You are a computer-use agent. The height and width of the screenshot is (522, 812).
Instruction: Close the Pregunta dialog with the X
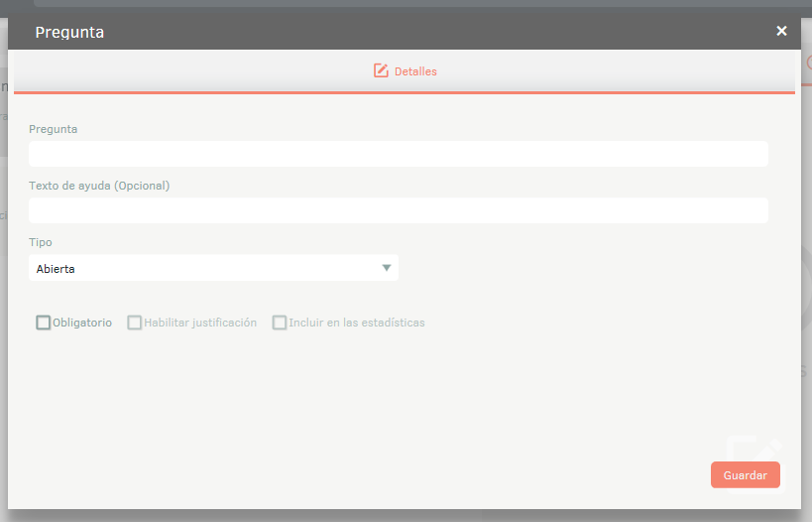[781, 31]
